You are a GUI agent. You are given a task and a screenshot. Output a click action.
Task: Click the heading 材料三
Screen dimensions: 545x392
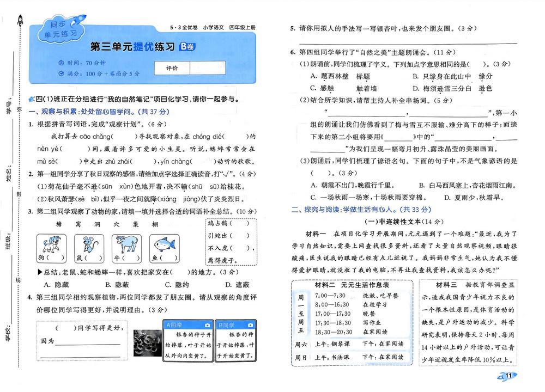click(x=447, y=285)
